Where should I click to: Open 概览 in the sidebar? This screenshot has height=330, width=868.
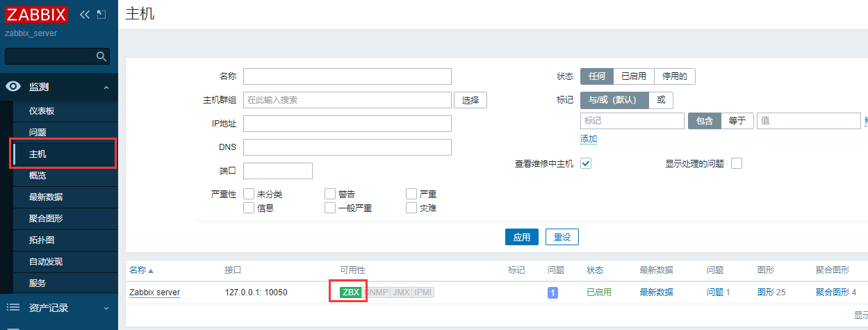[x=38, y=175]
